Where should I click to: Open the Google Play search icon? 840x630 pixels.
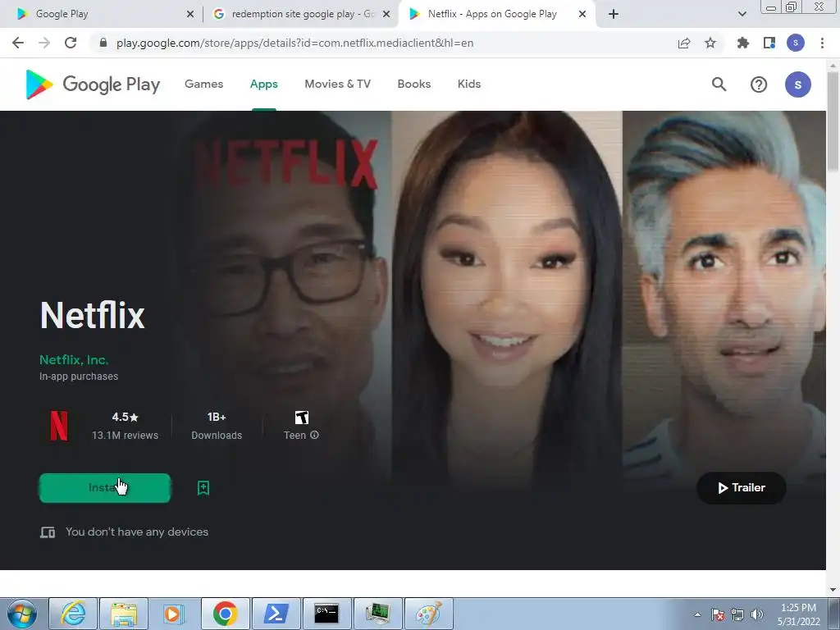coord(719,84)
